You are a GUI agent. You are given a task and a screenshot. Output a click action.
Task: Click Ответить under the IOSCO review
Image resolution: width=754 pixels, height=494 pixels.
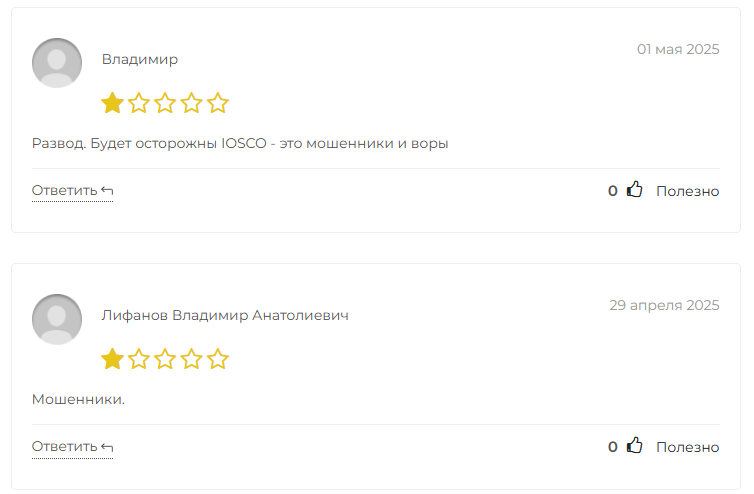[64, 190]
